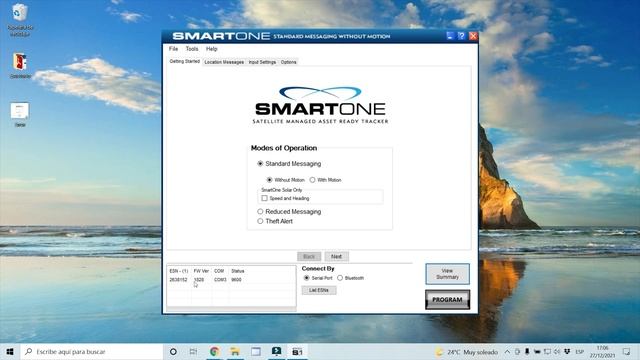
Task: Open File Explorer from the taskbar
Action: pos(235,351)
